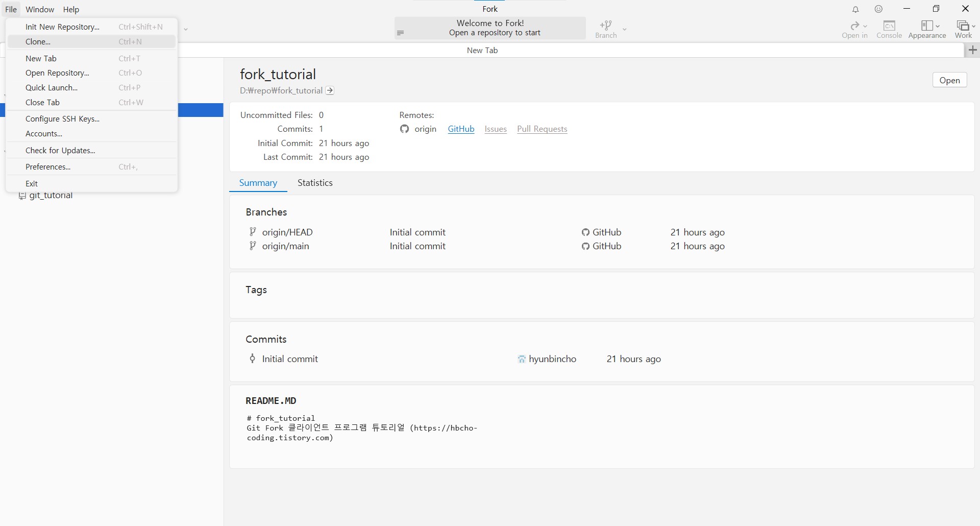The width and height of the screenshot is (980, 526).
Task: Expand the toolbar chevron beside File menu popup
Action: 186,29
